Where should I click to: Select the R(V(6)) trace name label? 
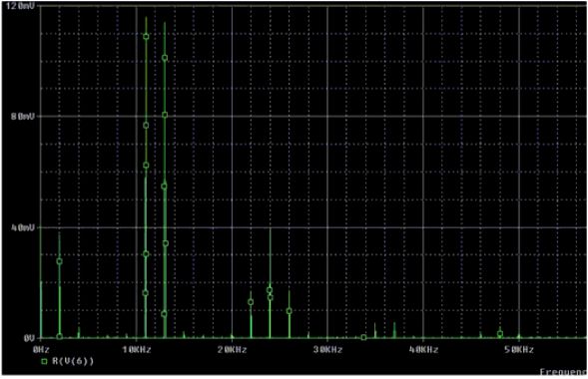73,361
